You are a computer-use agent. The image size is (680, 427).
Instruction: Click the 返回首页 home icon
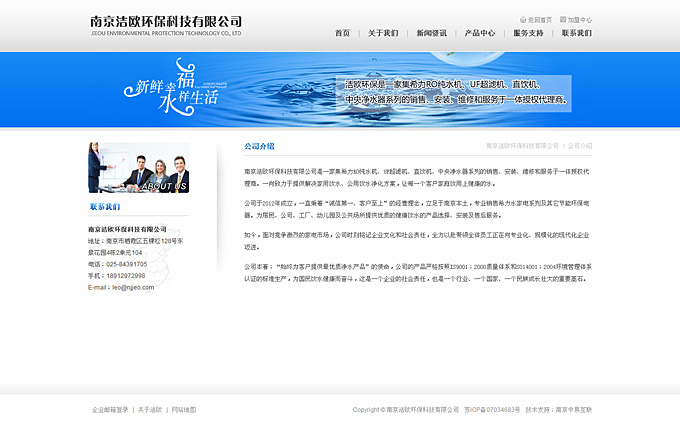tap(523, 20)
